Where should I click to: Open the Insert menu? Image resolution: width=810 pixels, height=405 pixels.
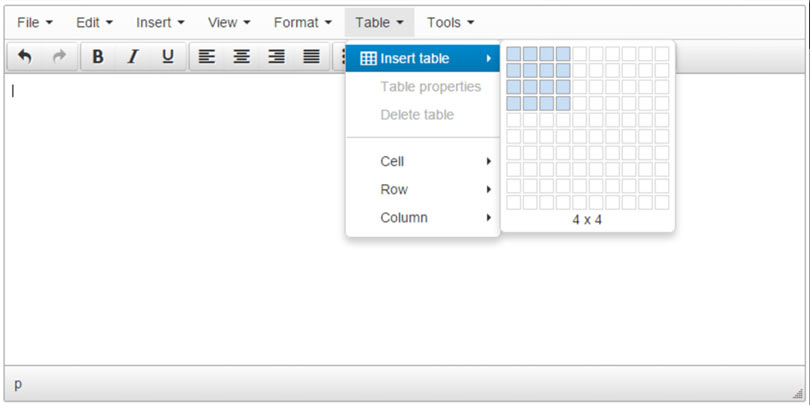(x=160, y=23)
